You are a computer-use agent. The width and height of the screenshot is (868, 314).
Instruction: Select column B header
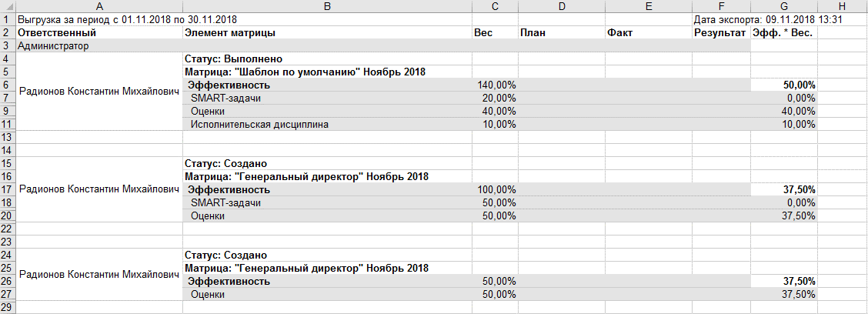point(327,6)
